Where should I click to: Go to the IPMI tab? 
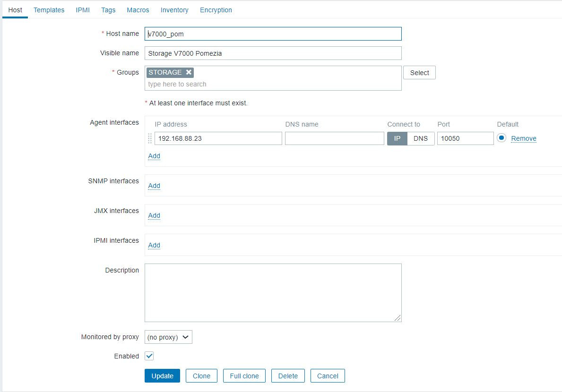click(83, 10)
